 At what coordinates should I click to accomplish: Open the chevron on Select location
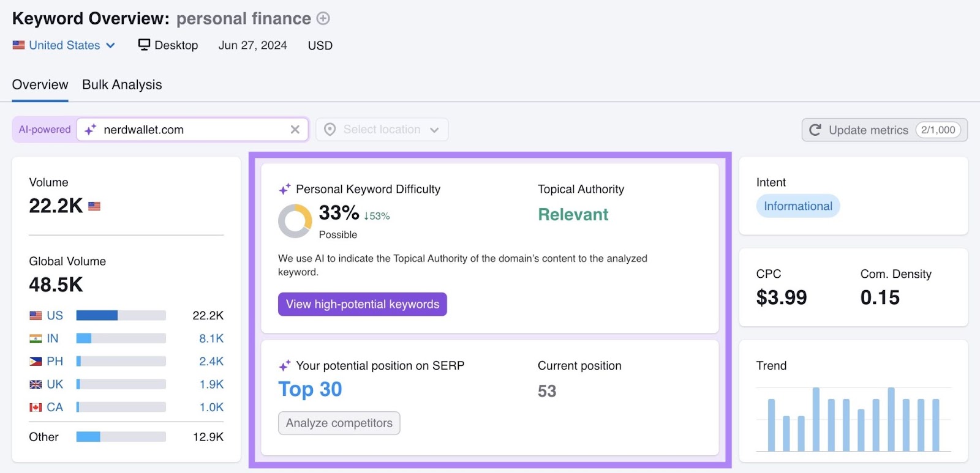[x=434, y=129]
